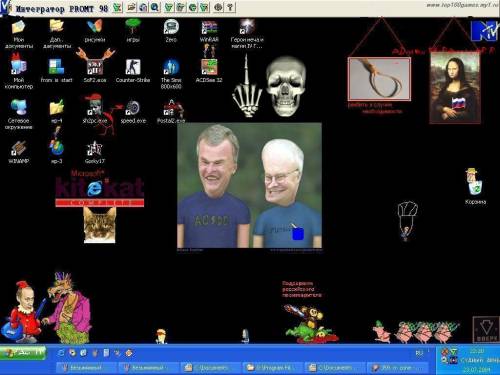This screenshot has width=500, height=375.
Task: Launch The Sims 800x600 shortcut
Action: (171, 74)
